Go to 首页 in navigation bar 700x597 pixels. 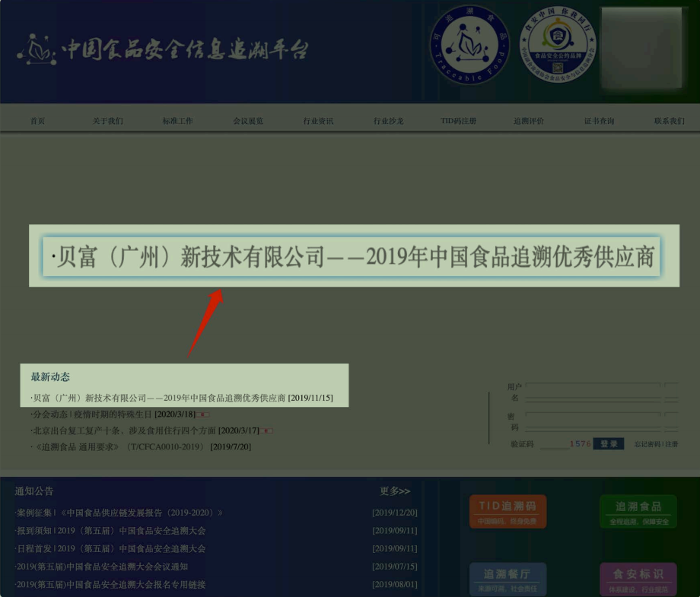(x=37, y=121)
